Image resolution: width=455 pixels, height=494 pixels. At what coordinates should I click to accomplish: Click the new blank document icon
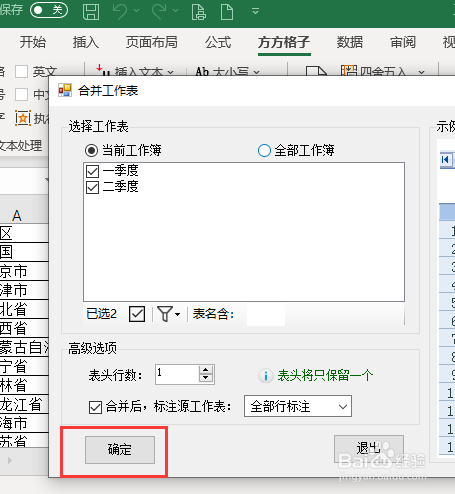[227, 12]
